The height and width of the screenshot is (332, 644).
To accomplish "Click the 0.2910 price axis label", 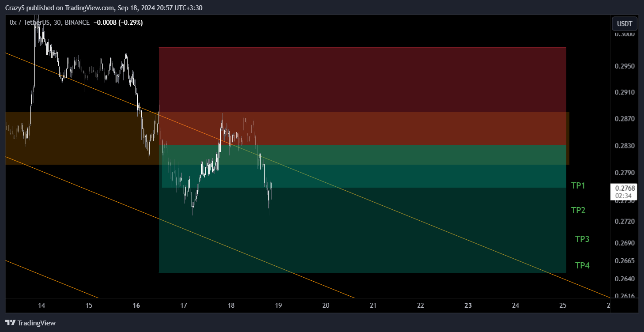I will (625, 93).
